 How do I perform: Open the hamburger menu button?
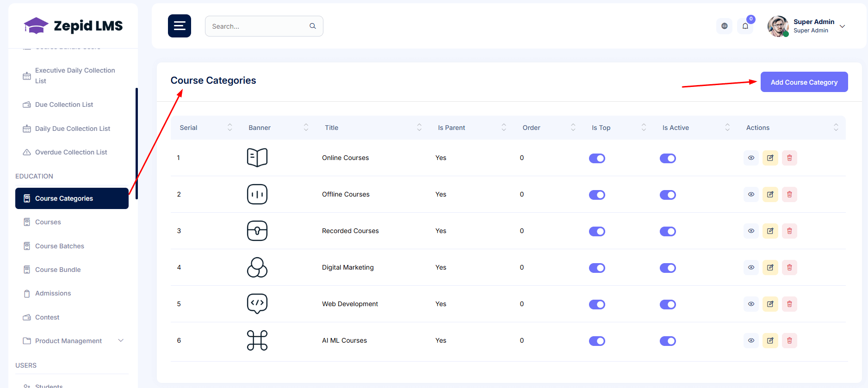pos(180,26)
